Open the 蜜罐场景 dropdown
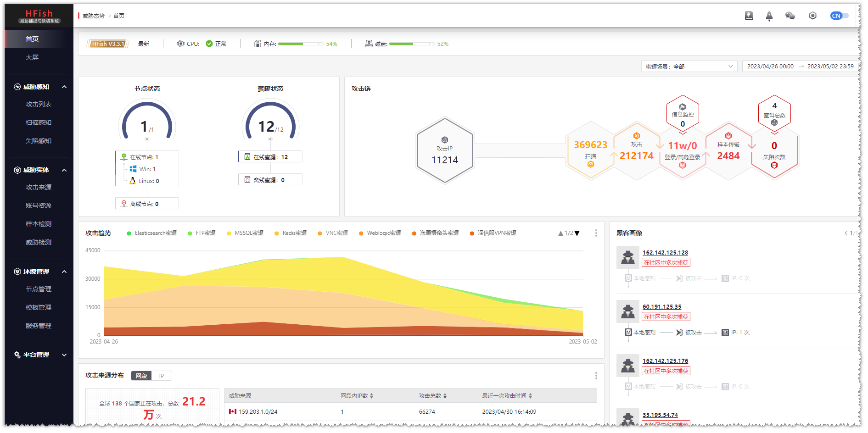 pyautogui.click(x=689, y=67)
